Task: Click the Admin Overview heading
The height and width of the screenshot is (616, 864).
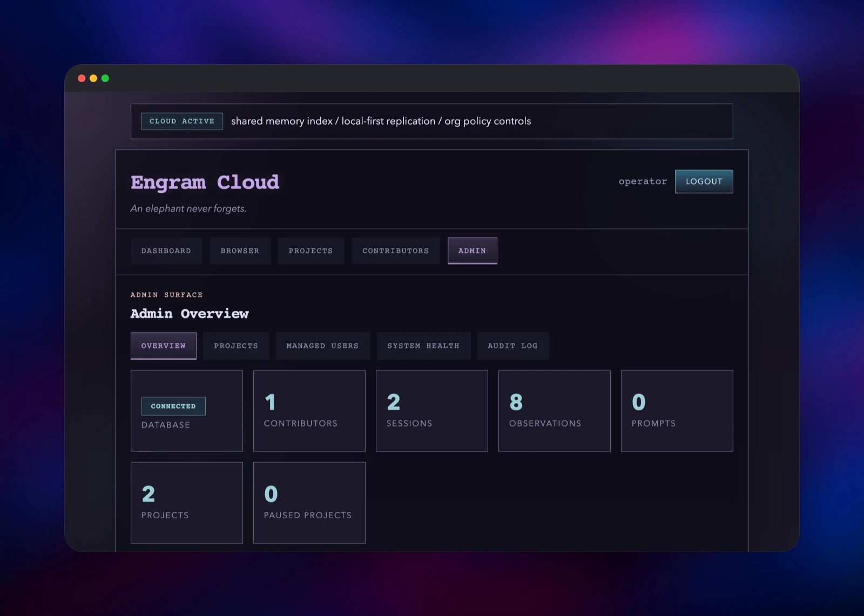Action: pos(190,314)
